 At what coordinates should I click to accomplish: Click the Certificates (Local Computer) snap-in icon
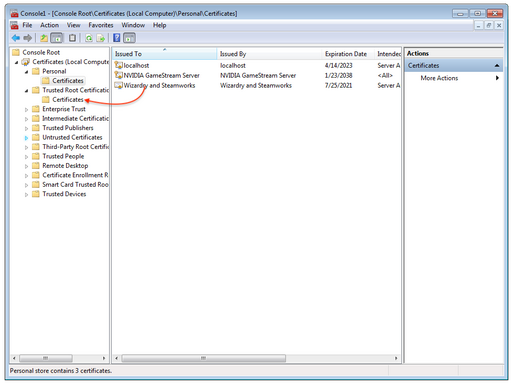[x=25, y=62]
